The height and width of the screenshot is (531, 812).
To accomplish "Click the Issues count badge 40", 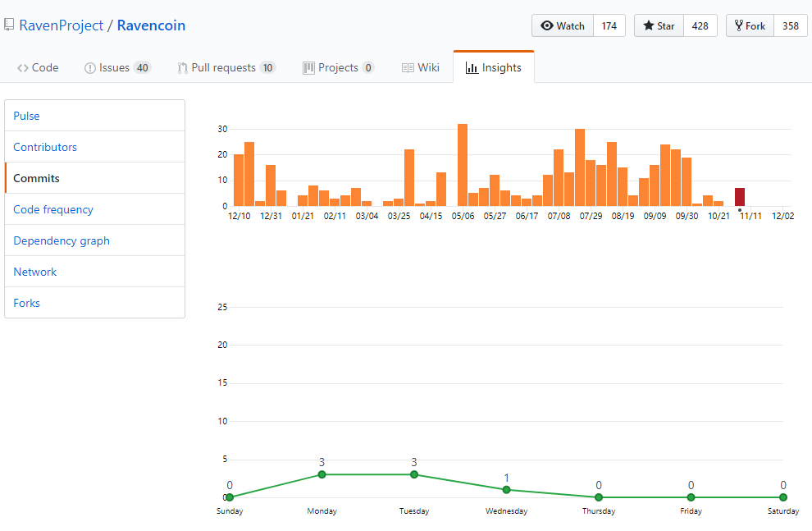I will (x=143, y=68).
